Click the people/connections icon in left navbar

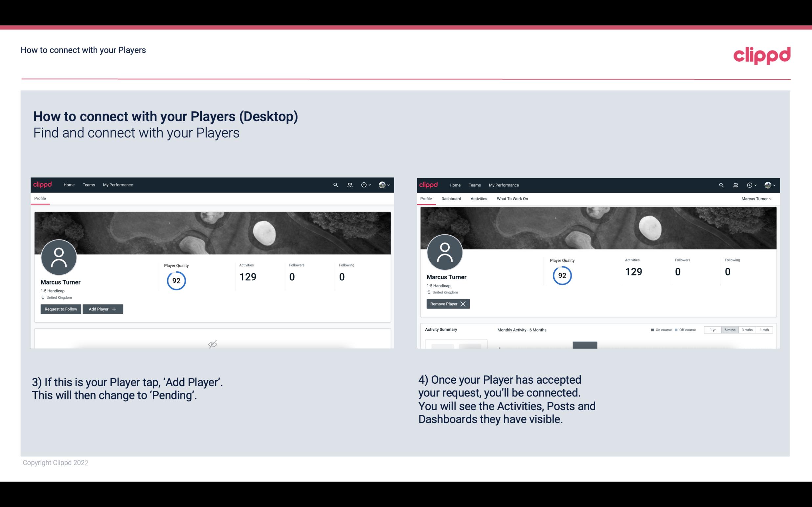pyautogui.click(x=350, y=184)
